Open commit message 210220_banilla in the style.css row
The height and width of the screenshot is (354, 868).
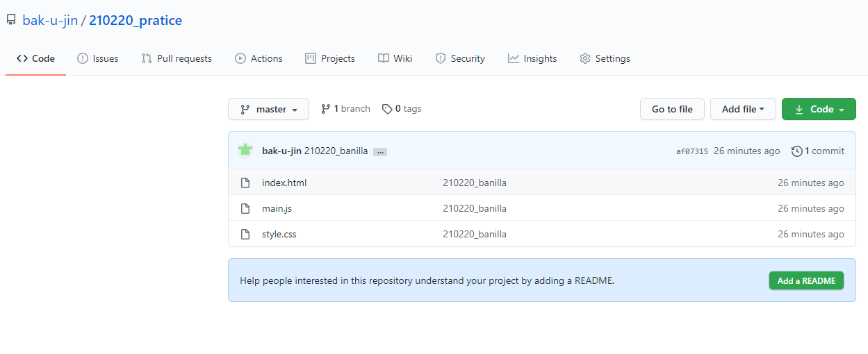click(x=475, y=234)
